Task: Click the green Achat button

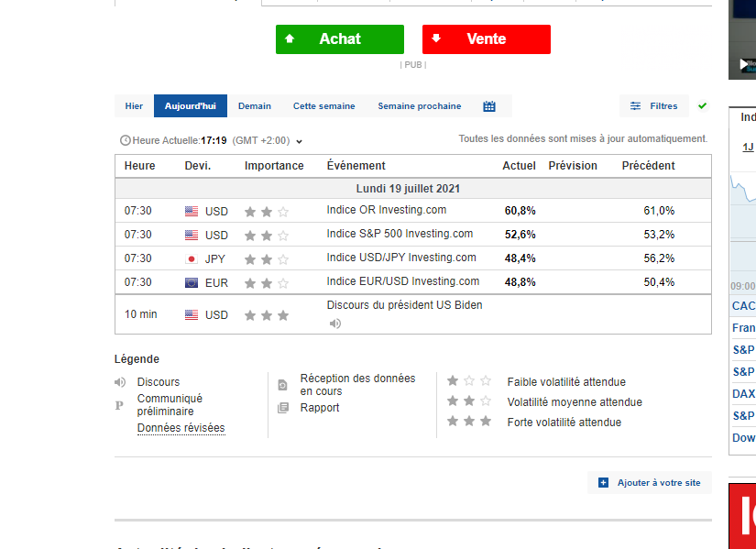Action: (340, 39)
